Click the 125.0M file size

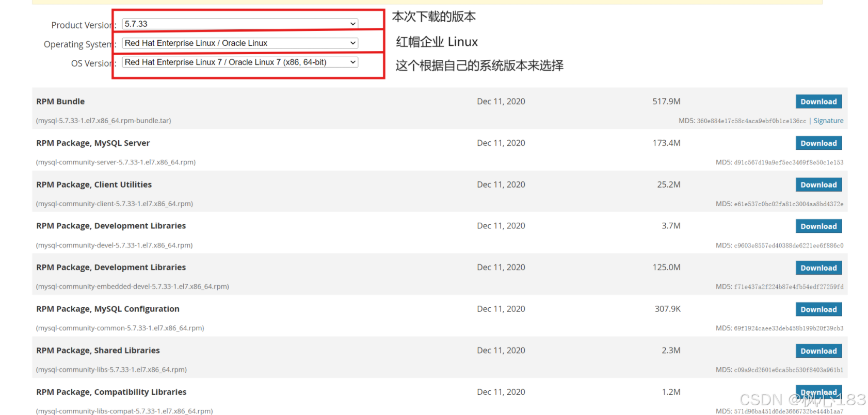(x=666, y=267)
